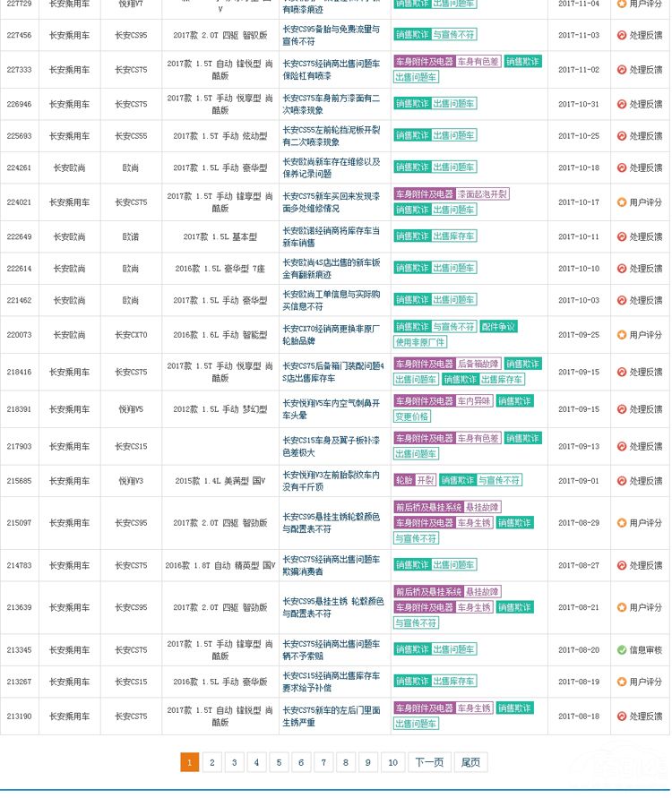Viewport: 672px width, 798px height.
Task: Open the 漆面起泡开裂 tag
Action: pyautogui.click(x=482, y=194)
